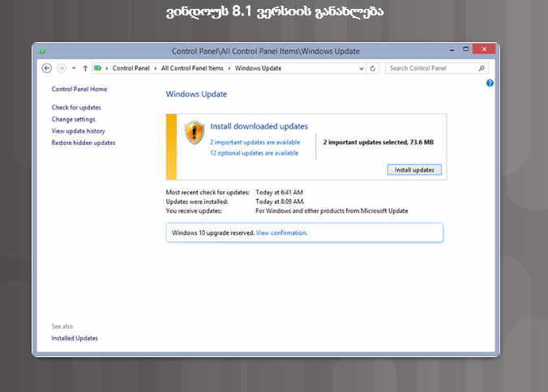Go up one folder level
548x392 pixels.
coord(85,68)
